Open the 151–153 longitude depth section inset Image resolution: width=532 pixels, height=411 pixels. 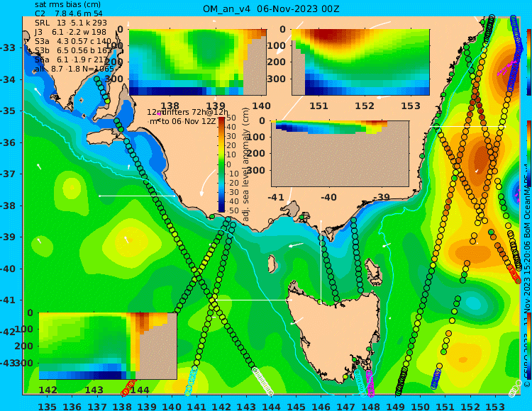pyautogui.click(x=360, y=62)
